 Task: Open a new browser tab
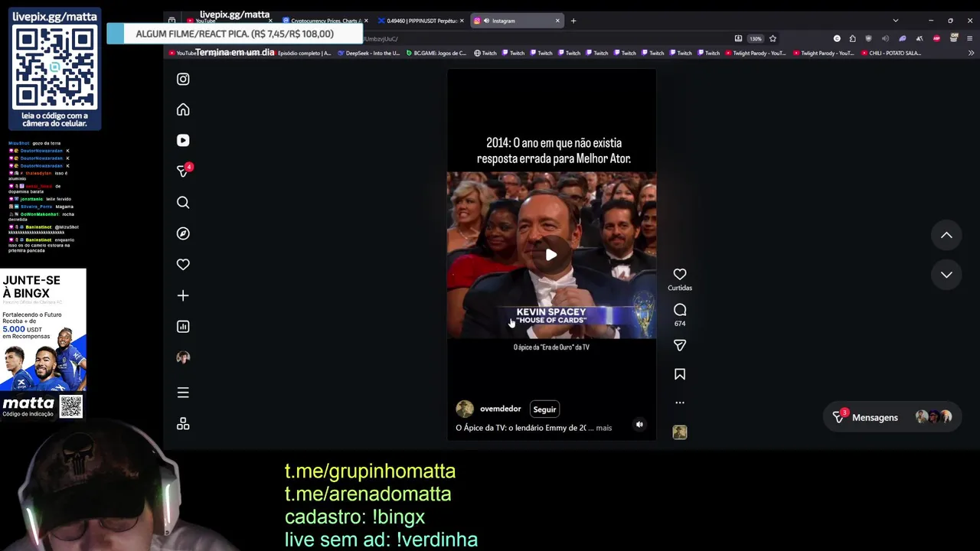[x=573, y=21]
